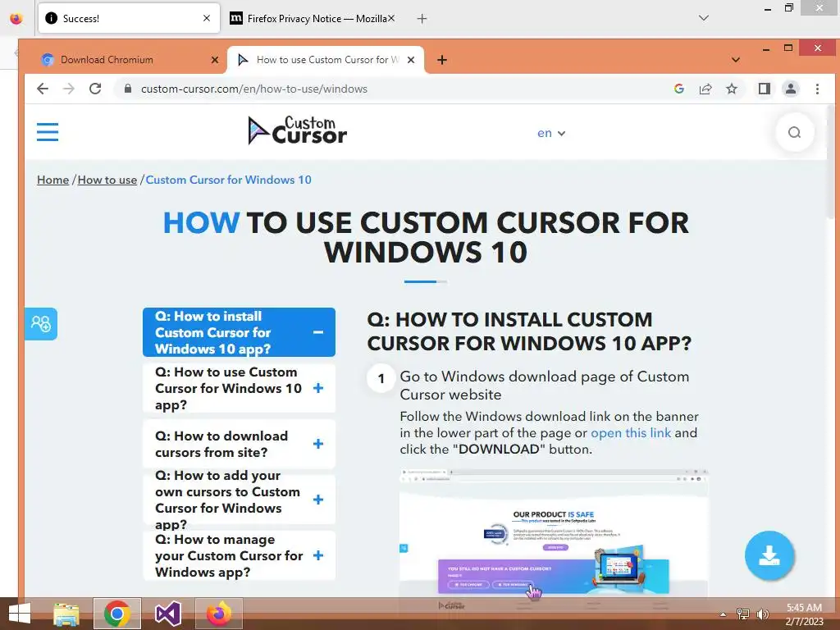Expand 'How to use Custom Cursor for Windows 10 app'
This screenshot has height=630, width=840.
(x=239, y=388)
